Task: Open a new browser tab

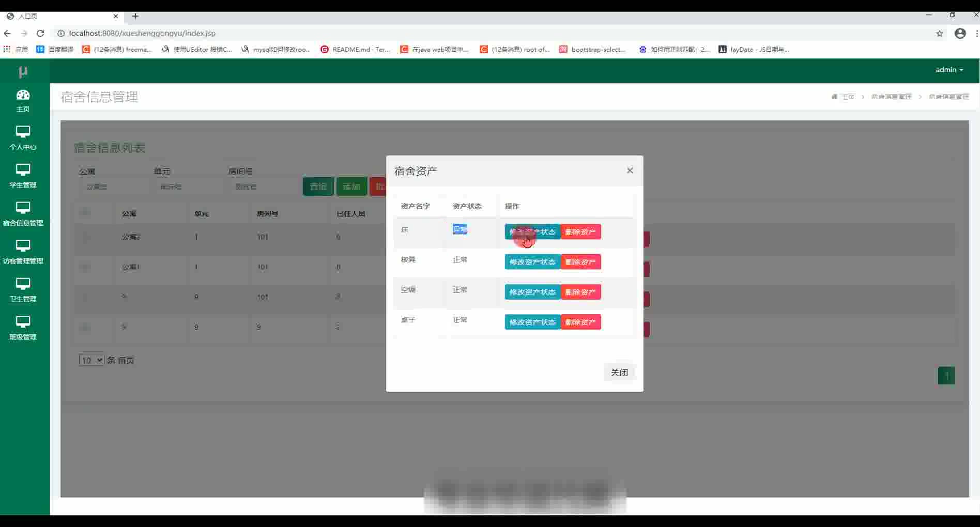Action: (x=135, y=16)
